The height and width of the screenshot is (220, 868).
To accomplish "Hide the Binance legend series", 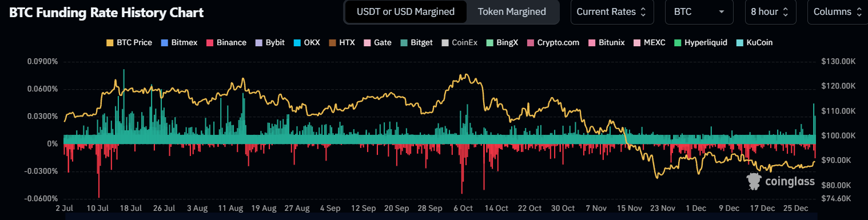I will [226, 42].
